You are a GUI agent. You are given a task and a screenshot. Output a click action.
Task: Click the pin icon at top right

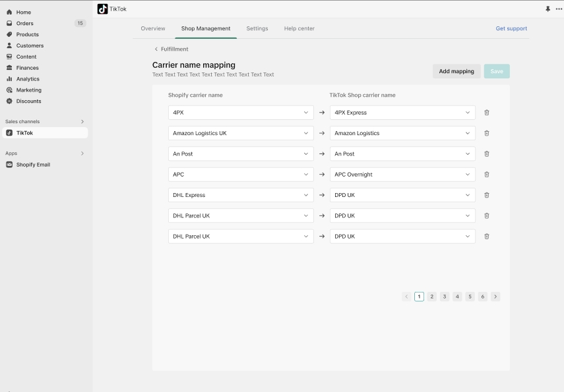[548, 9]
